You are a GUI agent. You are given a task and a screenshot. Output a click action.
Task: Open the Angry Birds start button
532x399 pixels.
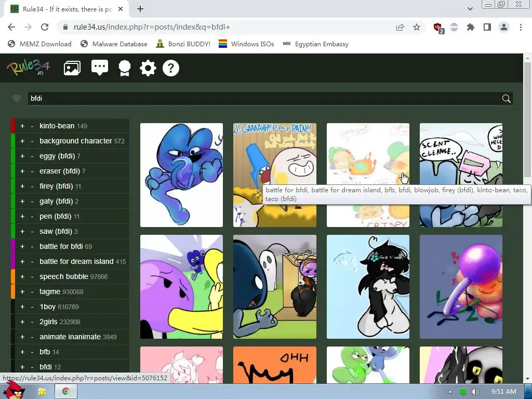pos(14,390)
